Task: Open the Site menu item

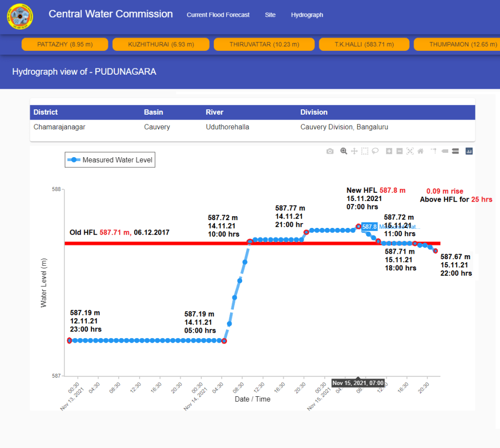Action: pos(270,15)
